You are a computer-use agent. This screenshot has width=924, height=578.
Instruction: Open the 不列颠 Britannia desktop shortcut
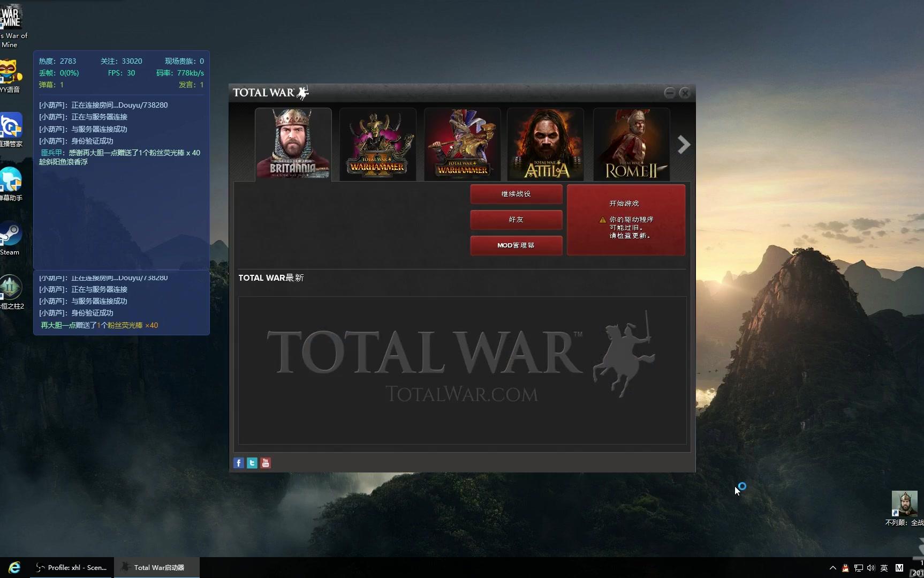tap(905, 509)
